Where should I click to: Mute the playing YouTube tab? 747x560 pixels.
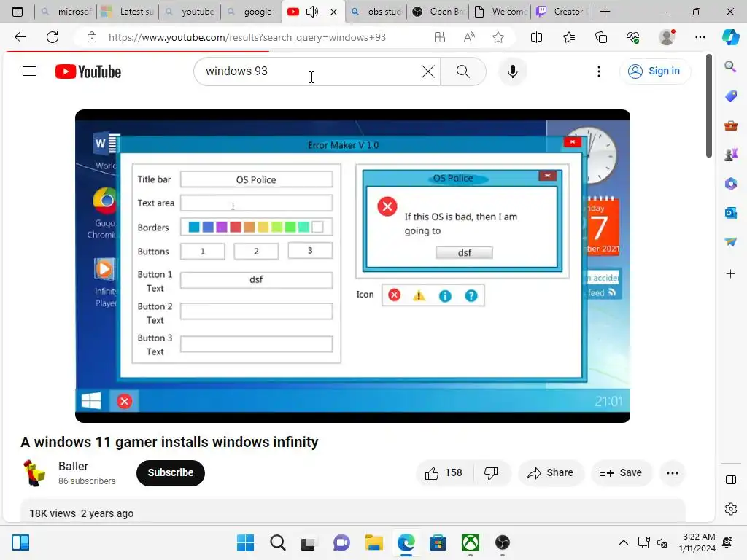coord(312,12)
